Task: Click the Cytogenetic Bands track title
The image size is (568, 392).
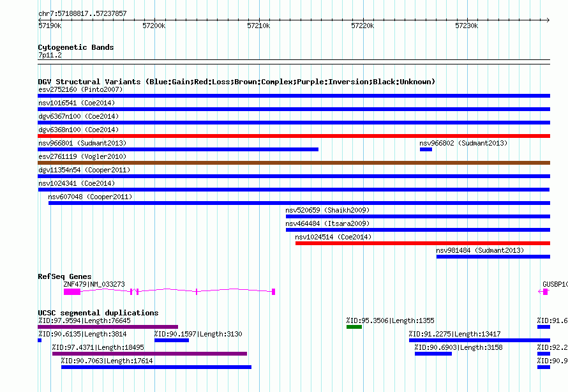Action: [x=76, y=47]
